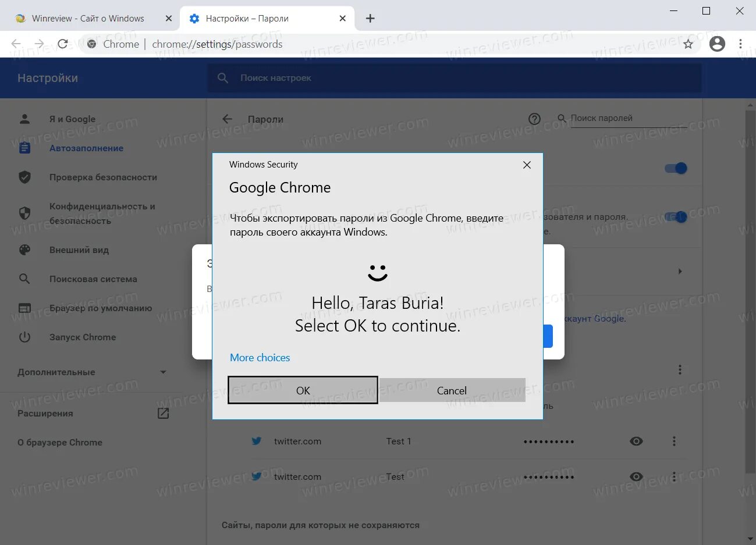The width and height of the screenshot is (756, 545).
Task: Expand the password check row arrow
Action: pos(680,271)
